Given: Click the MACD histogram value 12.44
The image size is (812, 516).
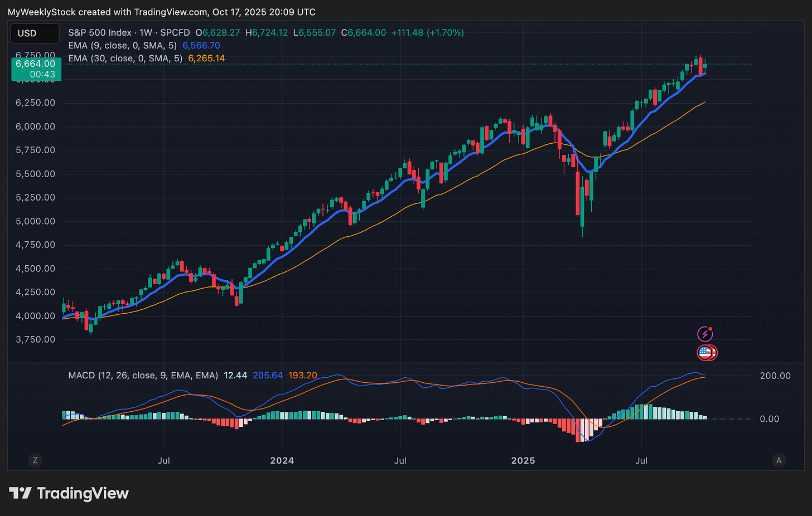Looking at the screenshot, I should pyautogui.click(x=235, y=376).
